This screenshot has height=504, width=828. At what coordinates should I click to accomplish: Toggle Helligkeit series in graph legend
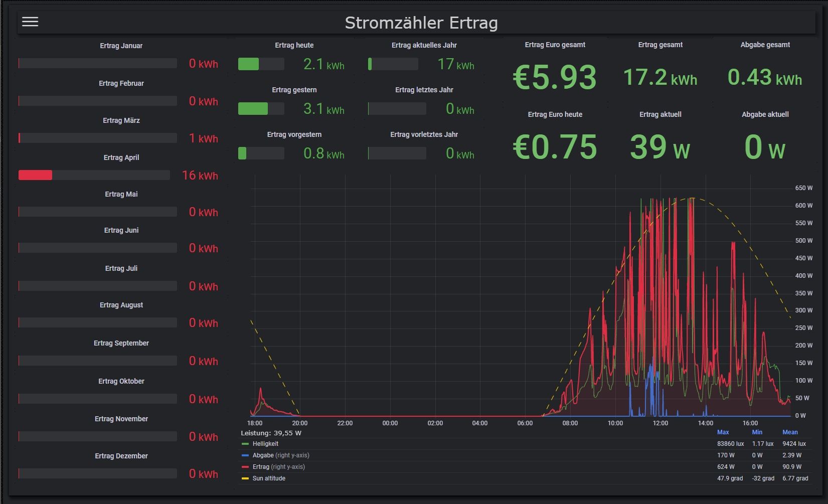[265, 444]
